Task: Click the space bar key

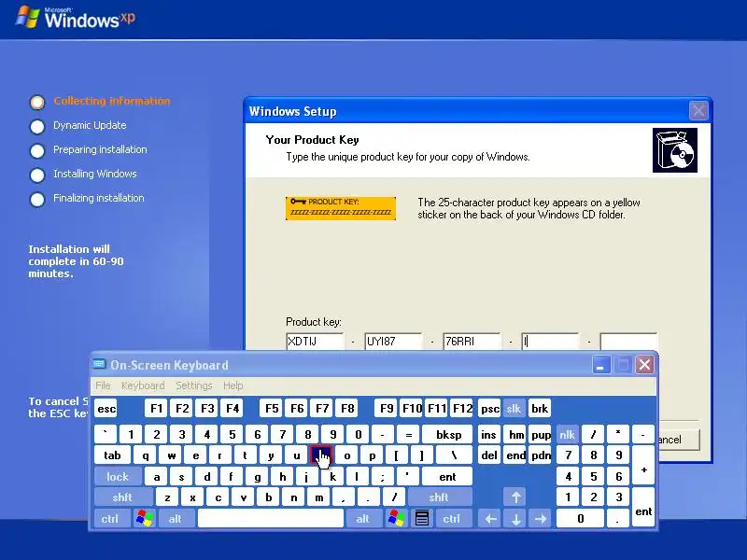Action: tap(271, 518)
